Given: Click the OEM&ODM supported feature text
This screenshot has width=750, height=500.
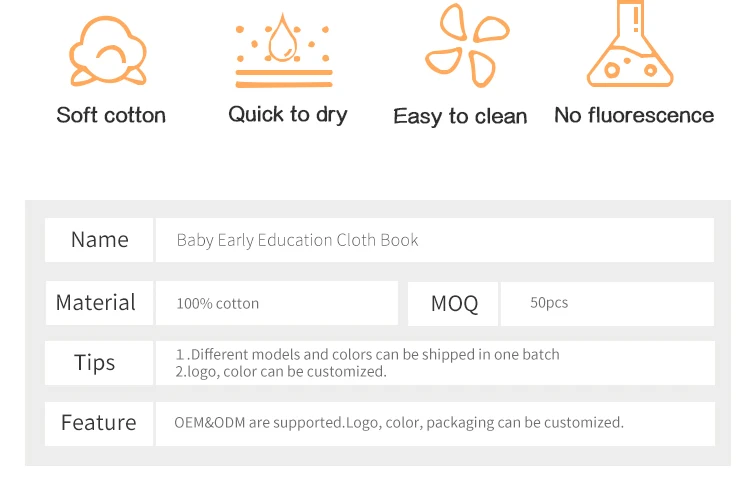Looking at the screenshot, I should point(399,423).
